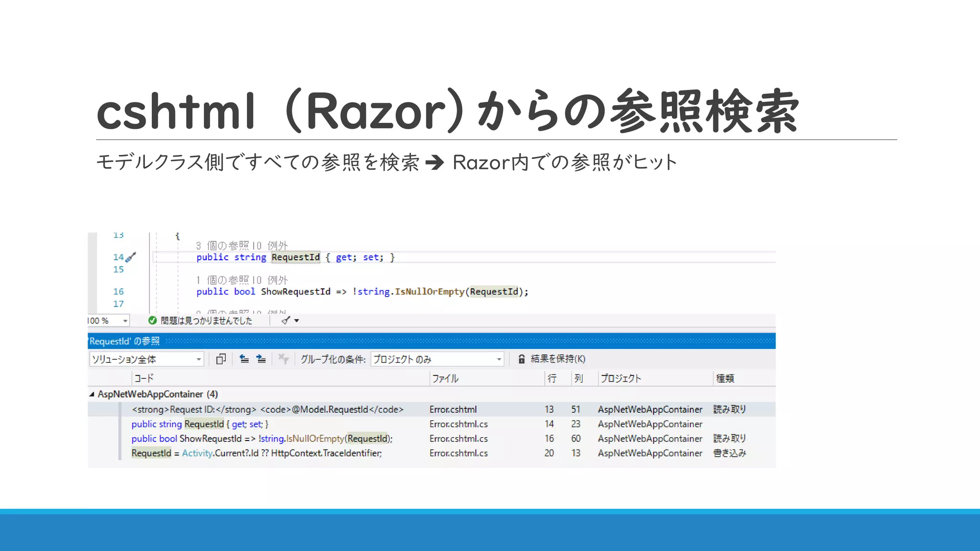Click RequestId in the line 14 declaration

click(296, 257)
